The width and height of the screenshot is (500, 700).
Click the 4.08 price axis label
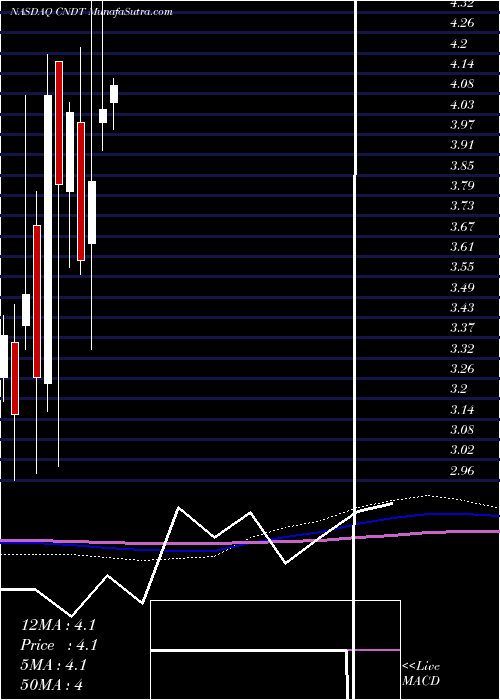[462, 84]
